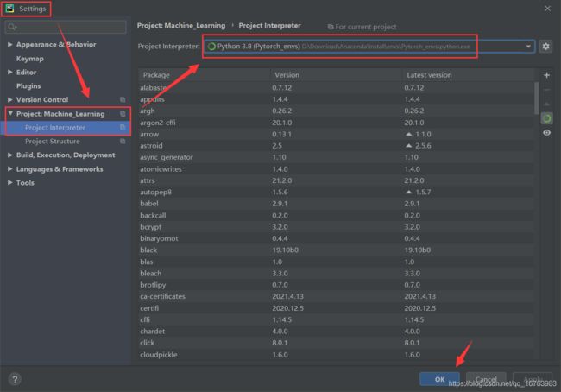Expand the Version Control section
561x392 pixels.
click(x=10, y=99)
